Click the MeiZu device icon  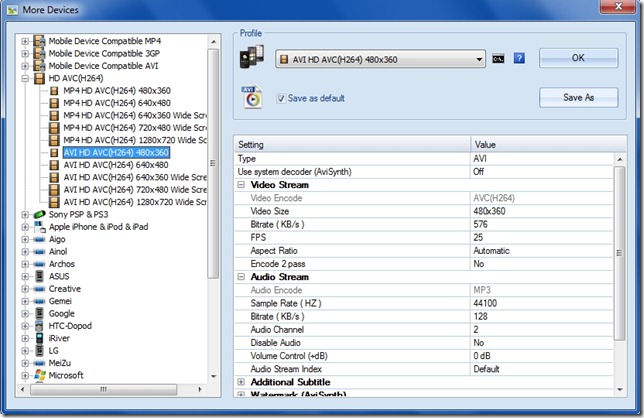coord(39,363)
